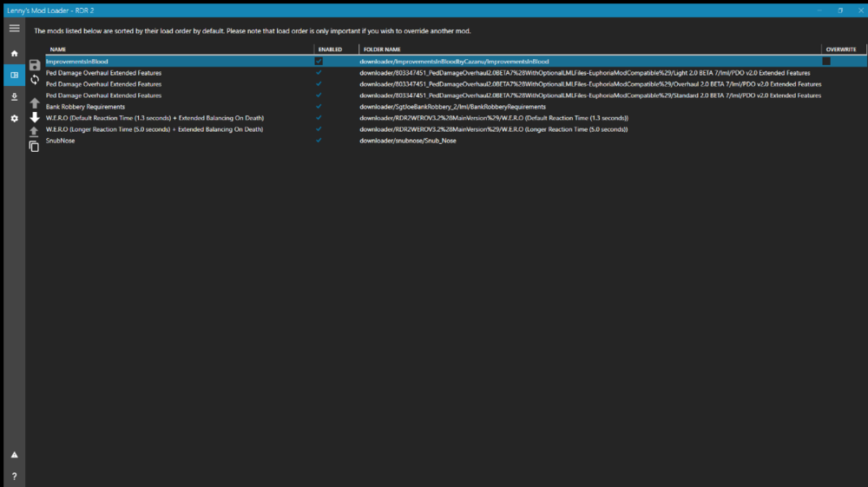
Task: Move selected mod up with arrow
Action: pos(34,103)
